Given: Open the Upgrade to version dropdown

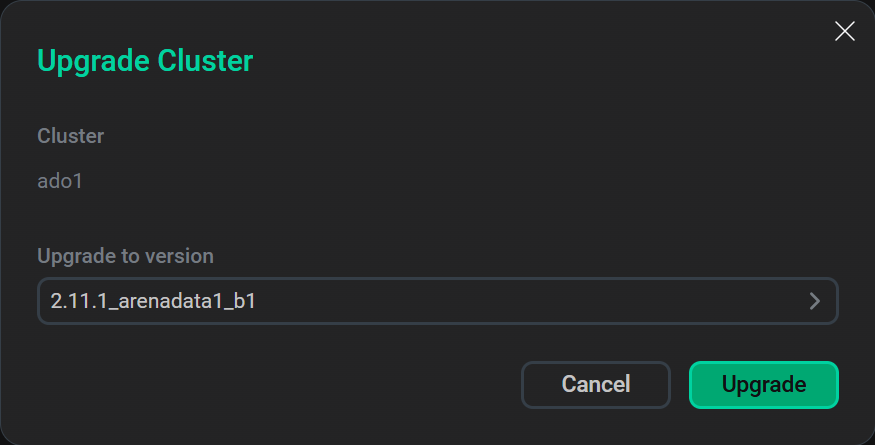Looking at the screenshot, I should point(437,301).
